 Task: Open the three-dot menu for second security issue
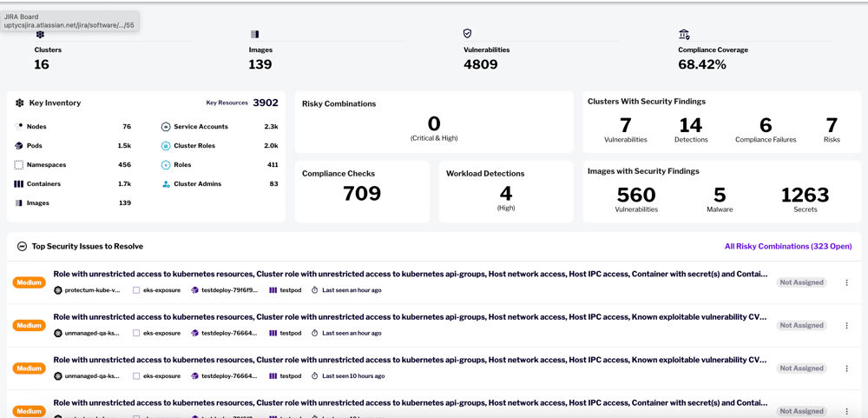[x=846, y=326]
